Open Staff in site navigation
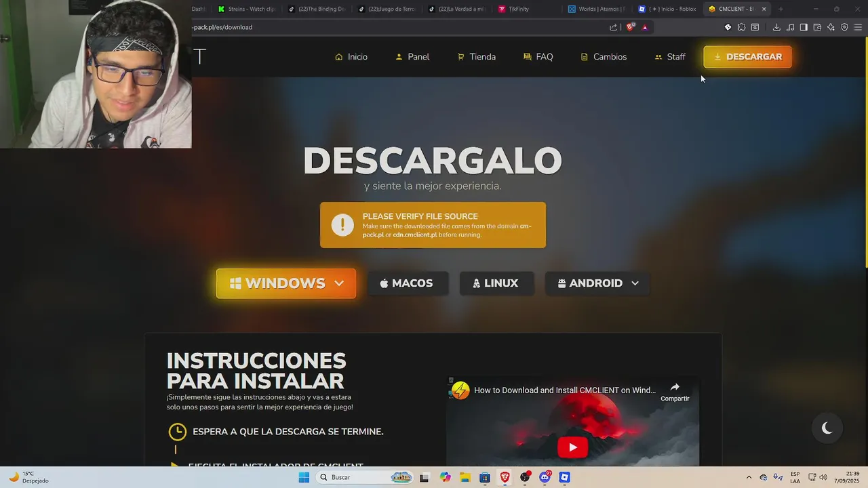Image resolution: width=868 pixels, height=488 pixels. 670,57
